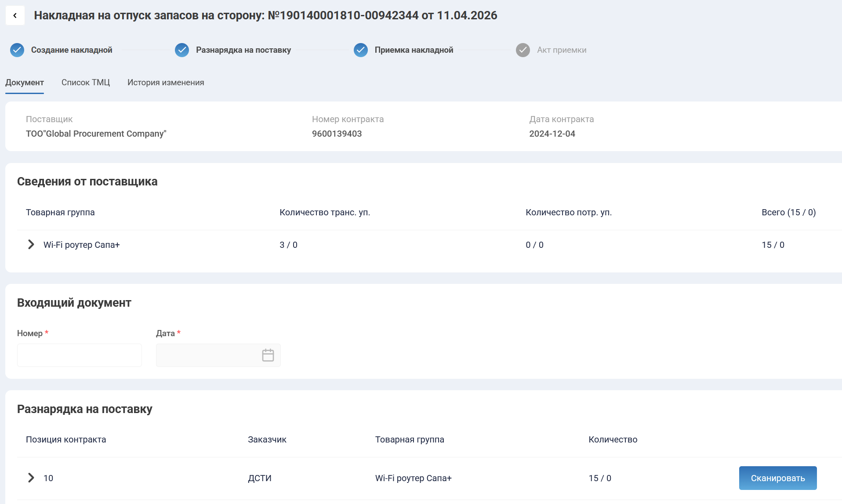
Task: Focus the Номер input field
Action: coord(80,355)
